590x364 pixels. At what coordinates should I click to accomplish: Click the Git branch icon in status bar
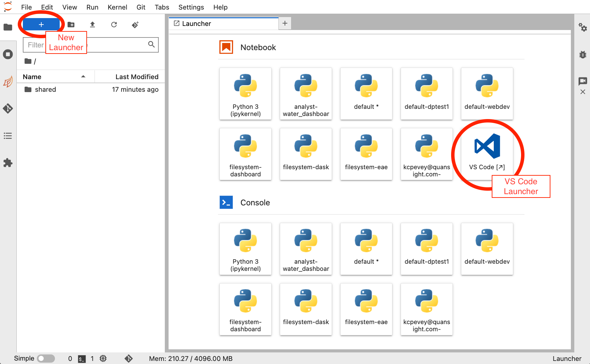(x=129, y=359)
